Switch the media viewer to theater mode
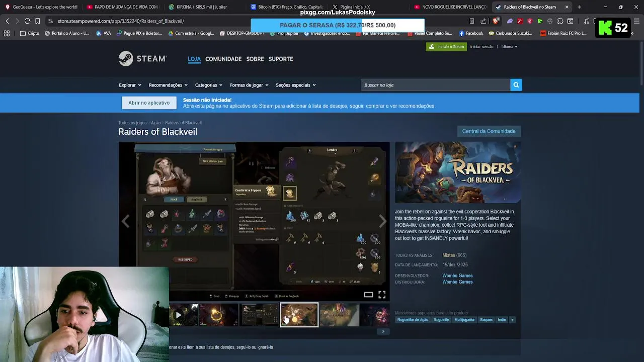Image resolution: width=644 pixels, height=362 pixels. (369, 295)
